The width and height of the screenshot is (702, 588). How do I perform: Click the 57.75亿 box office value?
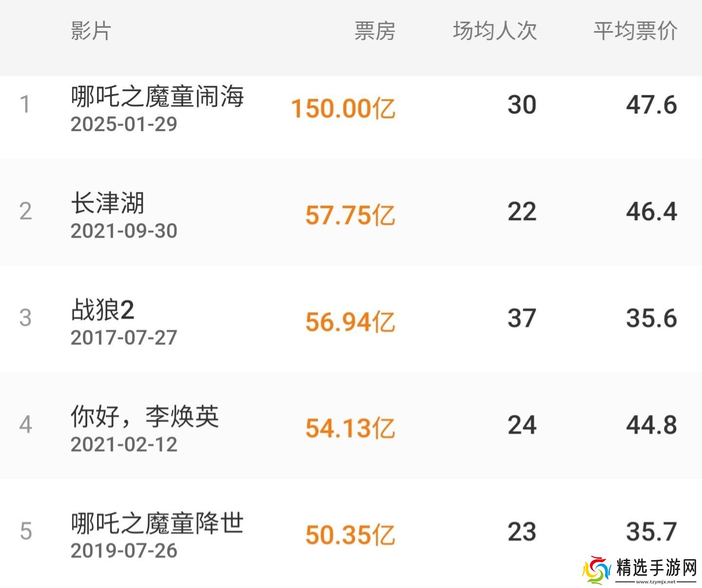(x=350, y=215)
